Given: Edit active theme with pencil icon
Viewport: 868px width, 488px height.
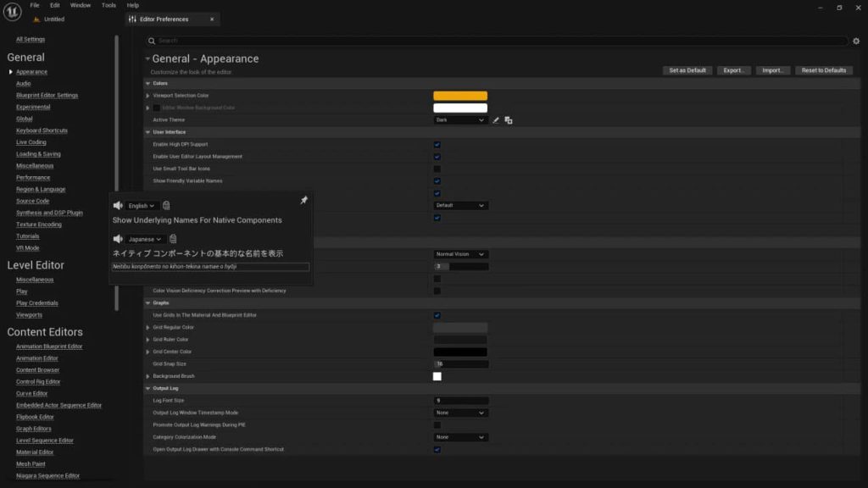Looking at the screenshot, I should [496, 120].
